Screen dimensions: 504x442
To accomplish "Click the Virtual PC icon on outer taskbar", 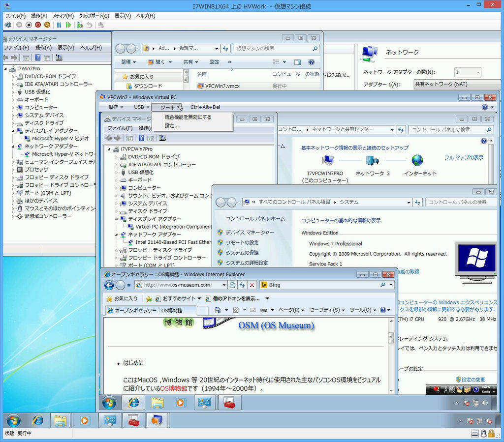I will pyautogui.click(x=157, y=420).
